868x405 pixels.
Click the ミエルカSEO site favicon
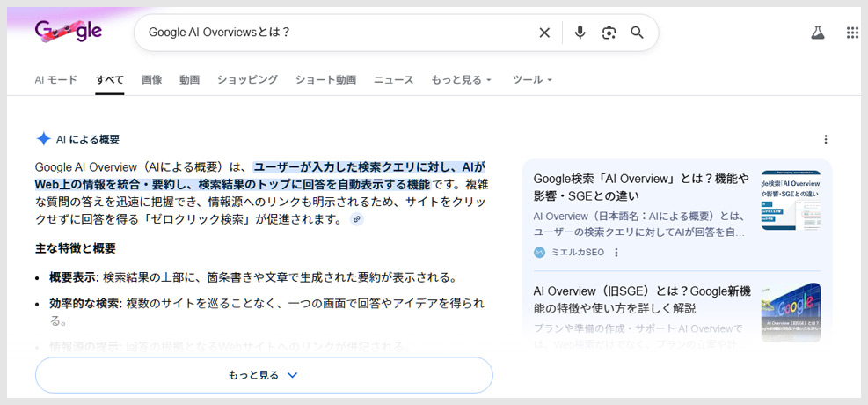[540, 253]
